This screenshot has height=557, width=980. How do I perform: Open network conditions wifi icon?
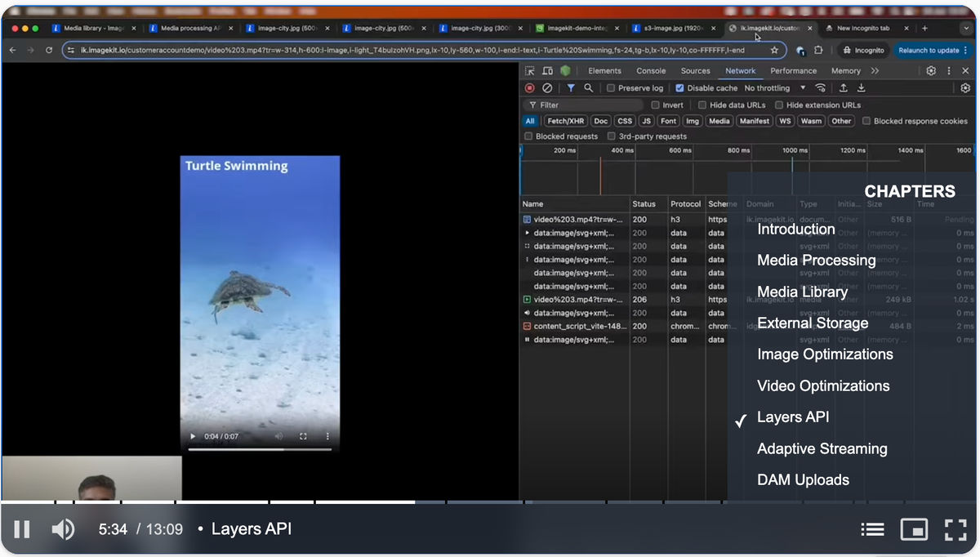click(x=821, y=88)
